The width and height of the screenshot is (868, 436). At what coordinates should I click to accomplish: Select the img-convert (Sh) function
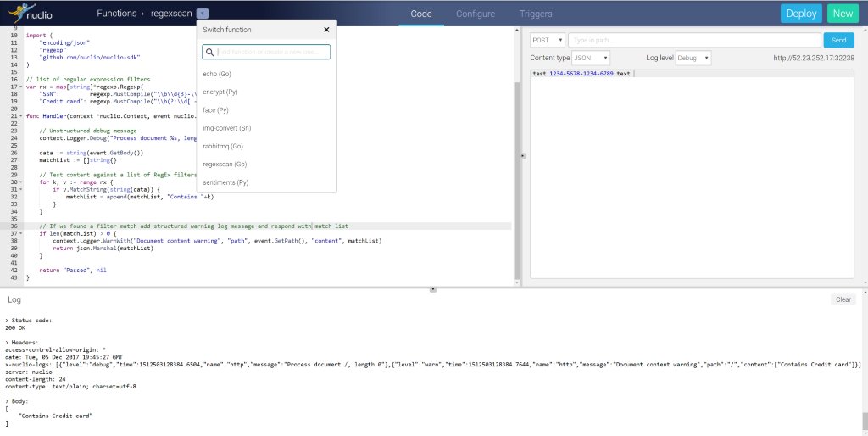point(227,128)
